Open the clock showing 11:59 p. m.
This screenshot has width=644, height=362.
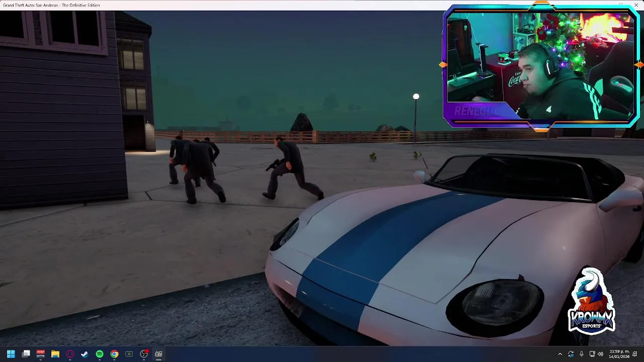pos(619,354)
